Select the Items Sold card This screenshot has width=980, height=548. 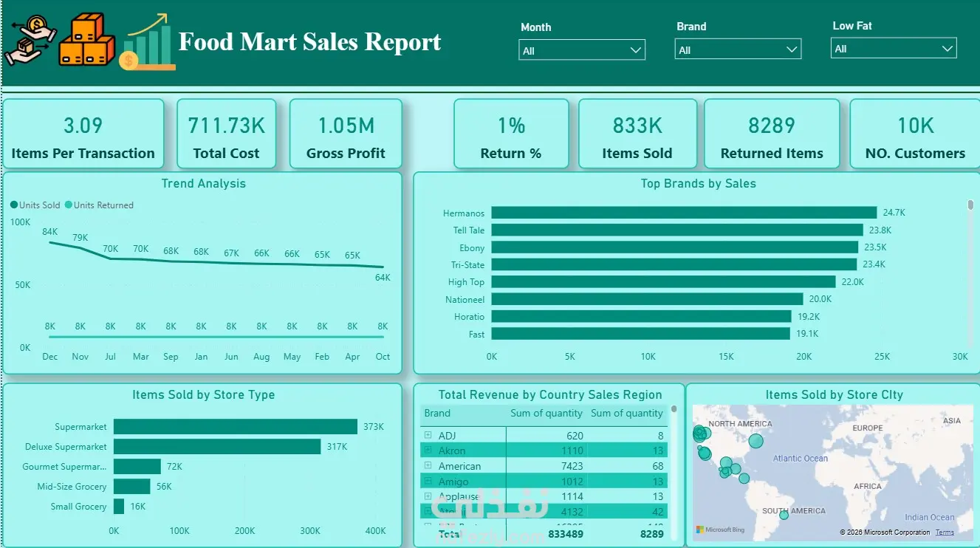pos(637,134)
